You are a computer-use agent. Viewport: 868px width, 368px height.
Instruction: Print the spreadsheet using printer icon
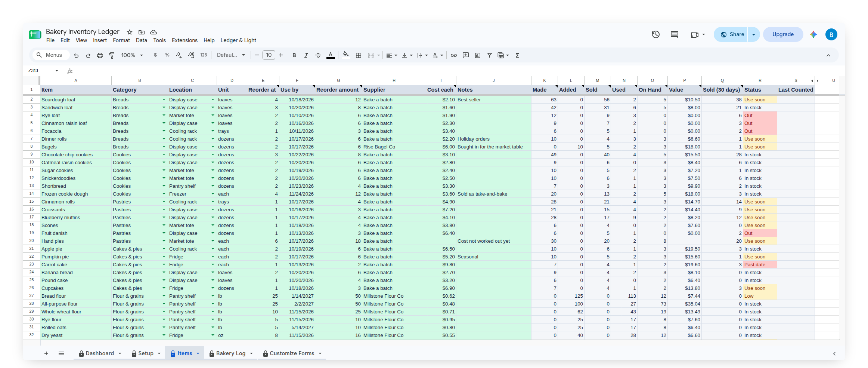(x=100, y=55)
